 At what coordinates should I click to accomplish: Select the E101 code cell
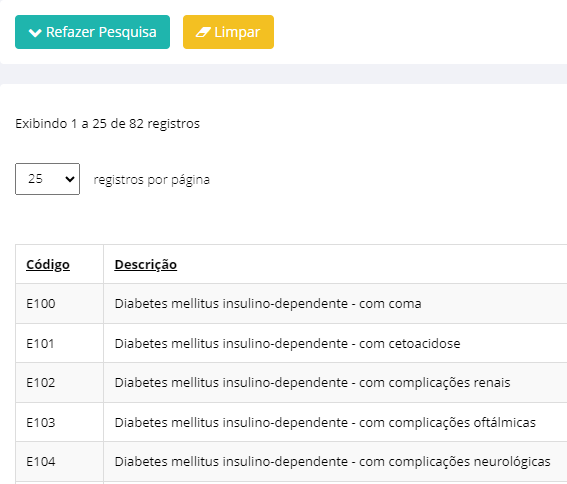(59, 343)
